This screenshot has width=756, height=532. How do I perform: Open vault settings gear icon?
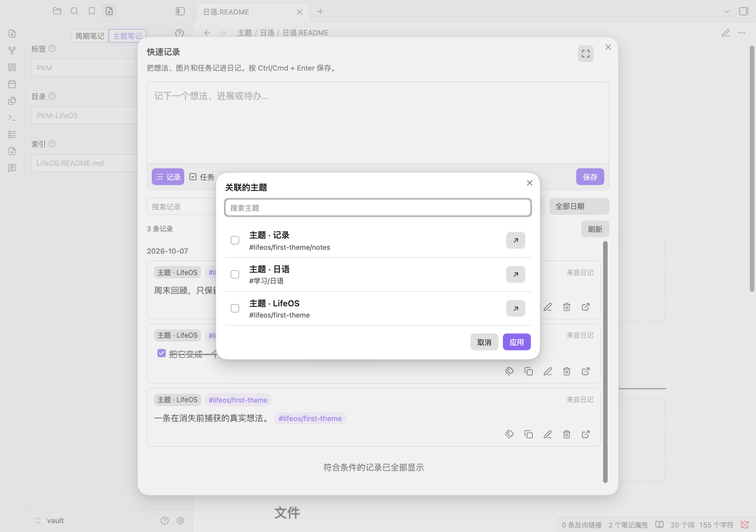[180, 520]
